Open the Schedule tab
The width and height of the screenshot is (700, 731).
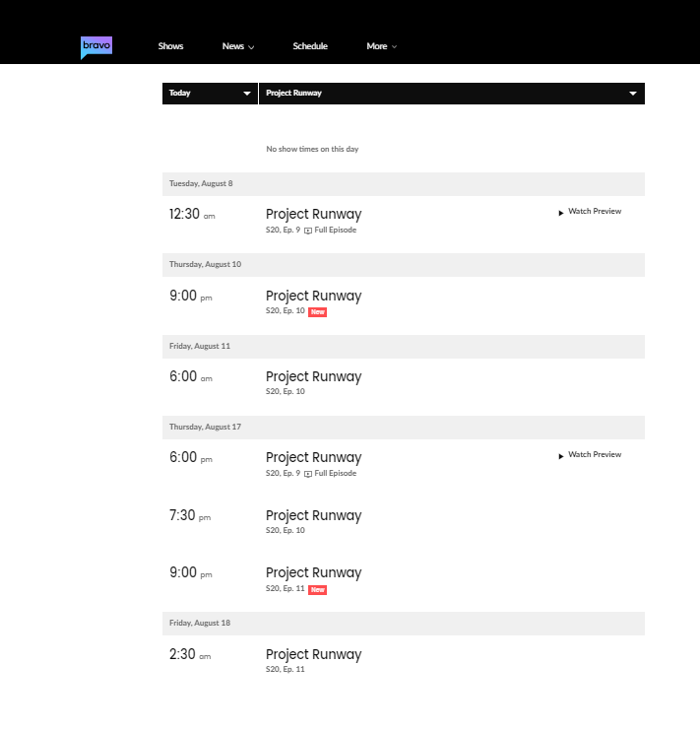[310, 46]
